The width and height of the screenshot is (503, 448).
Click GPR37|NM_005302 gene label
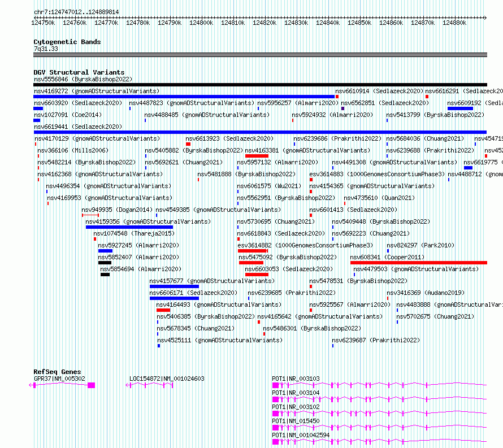click(x=60, y=379)
